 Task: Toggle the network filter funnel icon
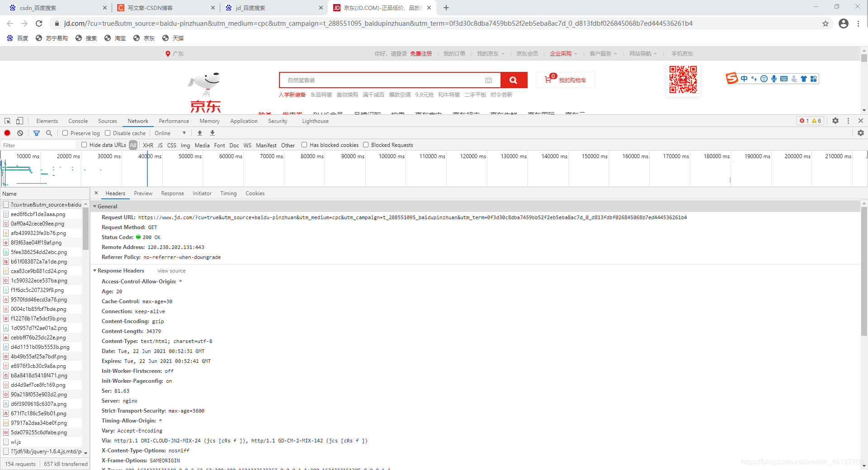pyautogui.click(x=37, y=133)
